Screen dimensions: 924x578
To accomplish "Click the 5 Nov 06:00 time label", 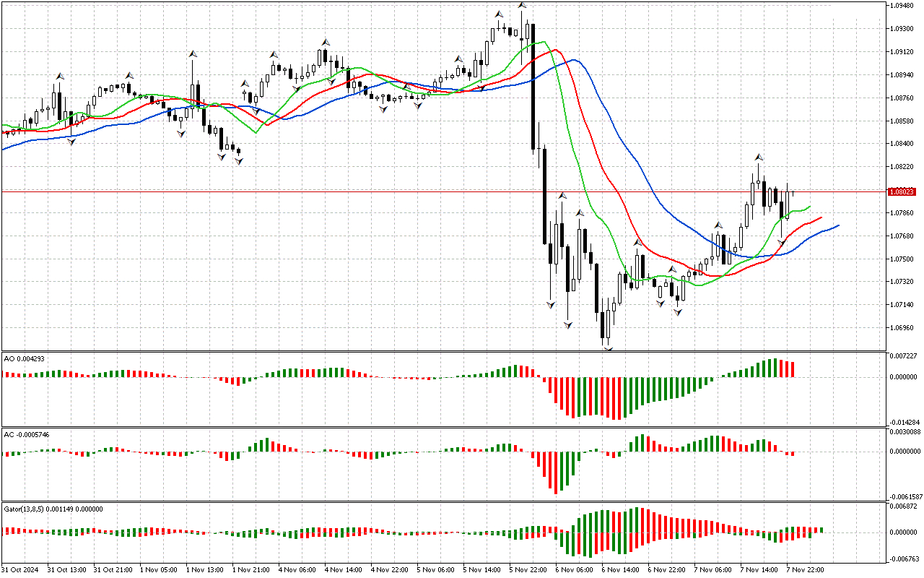I will (435, 570).
